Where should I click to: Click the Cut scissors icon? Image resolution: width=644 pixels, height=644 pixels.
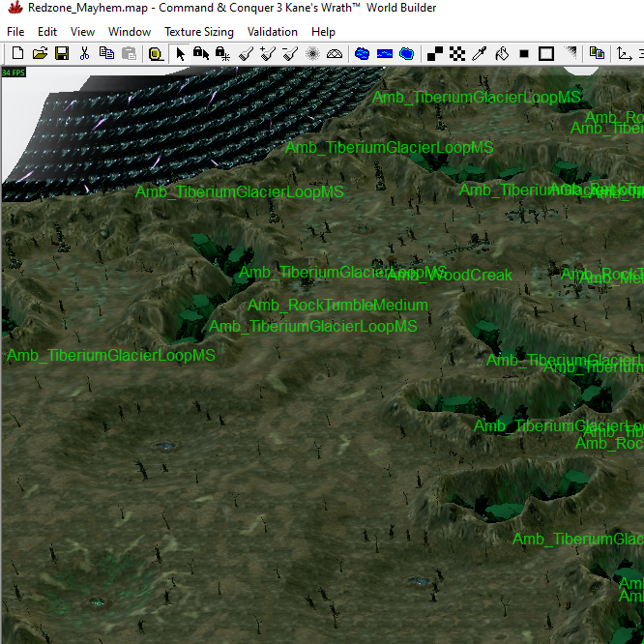pyautogui.click(x=84, y=53)
